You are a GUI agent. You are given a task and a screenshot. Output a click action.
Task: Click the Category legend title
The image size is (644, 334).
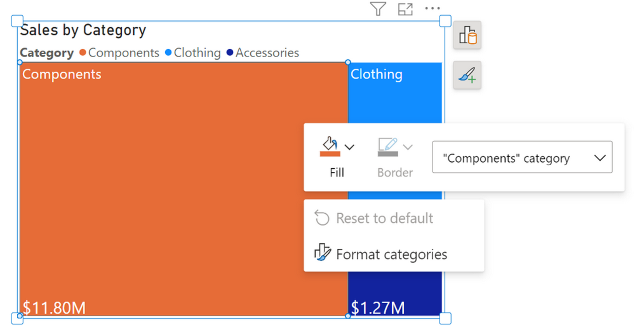click(47, 53)
